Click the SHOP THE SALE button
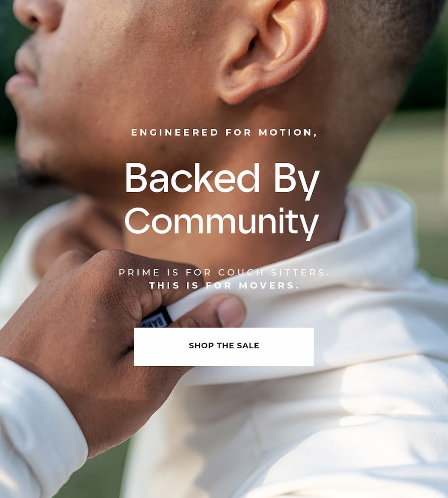Screen dimensions: 448x498 click(224, 347)
